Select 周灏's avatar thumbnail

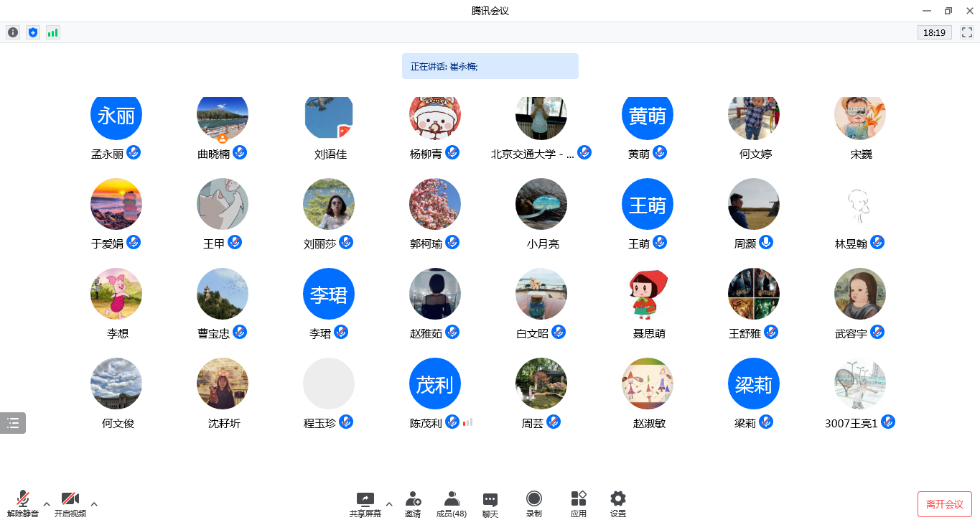[x=753, y=204]
